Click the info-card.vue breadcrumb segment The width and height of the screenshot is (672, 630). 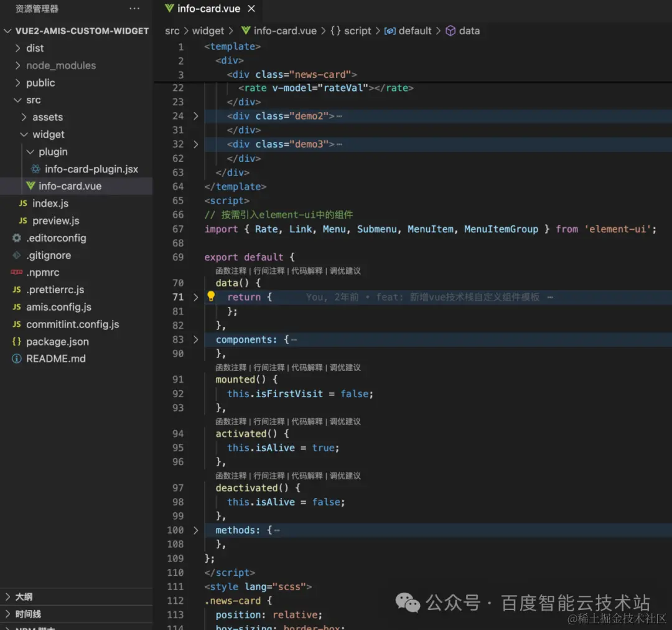coord(285,31)
